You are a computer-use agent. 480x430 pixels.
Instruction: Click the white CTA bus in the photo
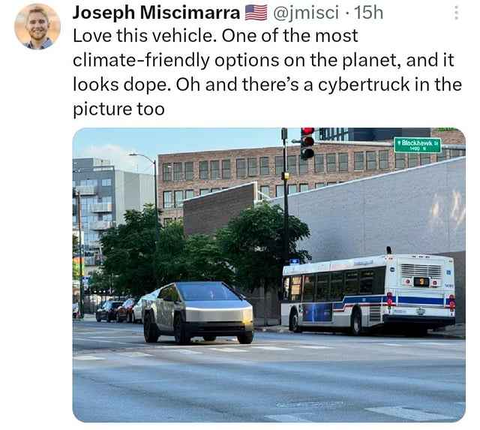(368, 294)
